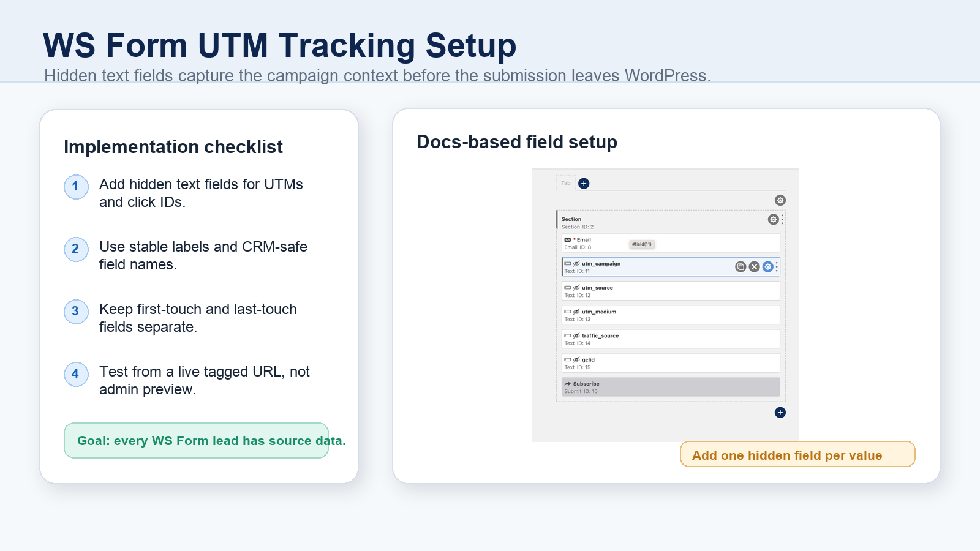Click checklist step number 4 badge

(x=76, y=373)
